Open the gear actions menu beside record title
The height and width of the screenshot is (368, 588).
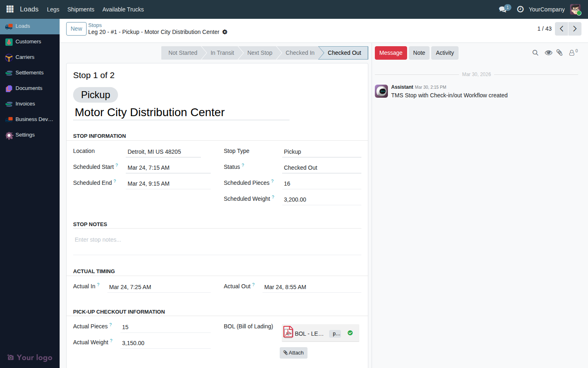coord(225,32)
